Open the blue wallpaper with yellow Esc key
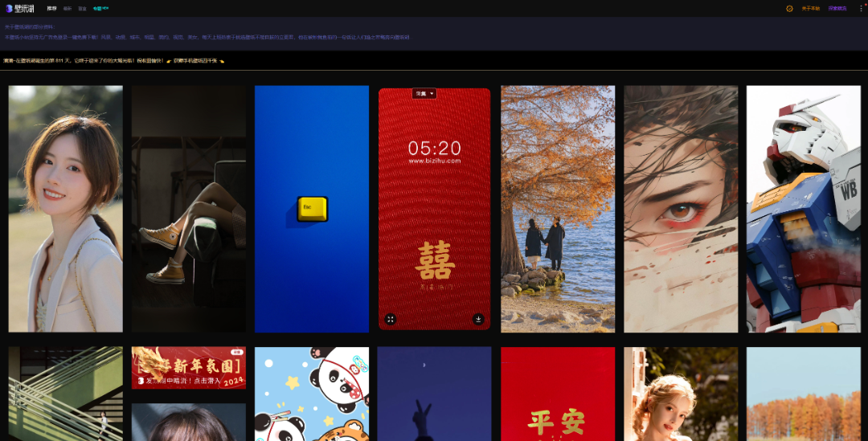Image resolution: width=868 pixels, height=441 pixels. 312,209
